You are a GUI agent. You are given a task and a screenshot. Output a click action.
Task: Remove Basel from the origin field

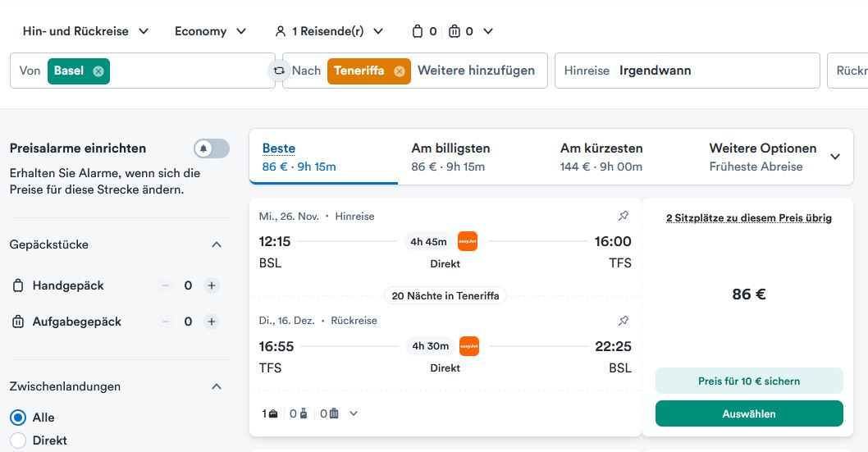pos(98,71)
